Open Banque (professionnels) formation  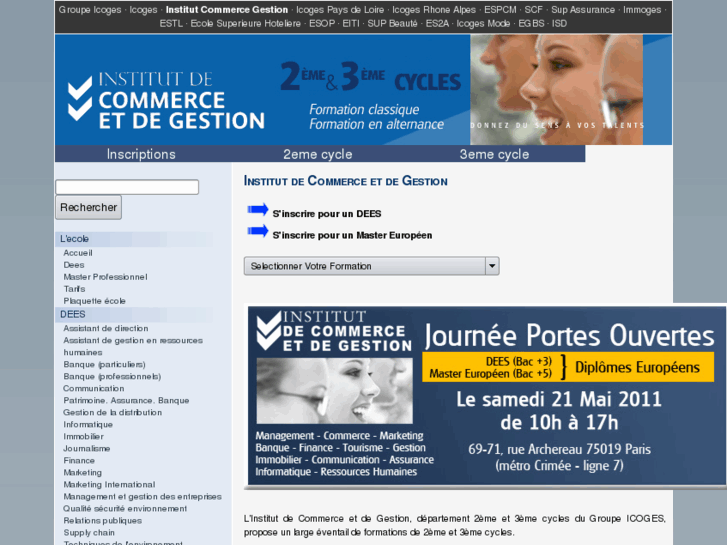(x=112, y=377)
